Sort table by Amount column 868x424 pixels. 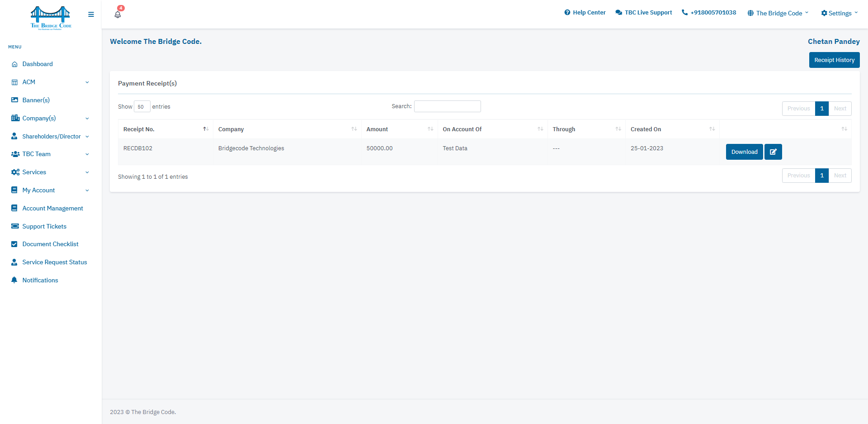coord(400,129)
